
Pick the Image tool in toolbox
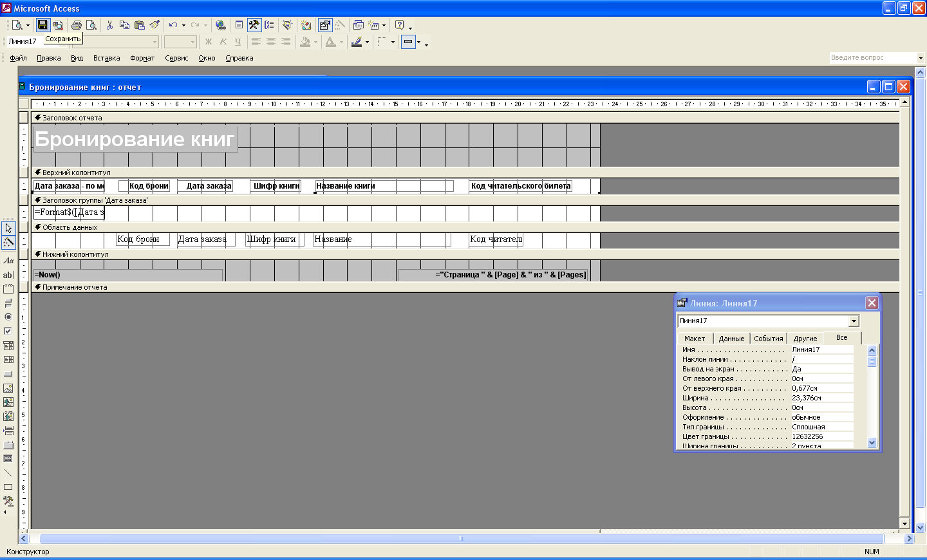(x=8, y=388)
